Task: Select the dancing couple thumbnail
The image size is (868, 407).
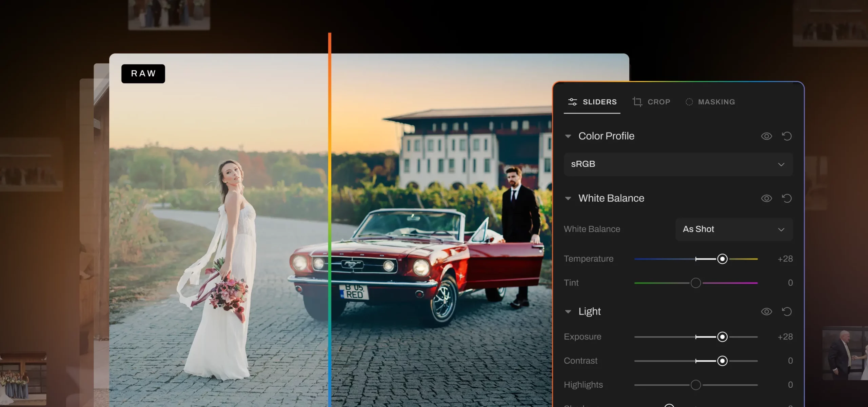Action: coord(845,353)
